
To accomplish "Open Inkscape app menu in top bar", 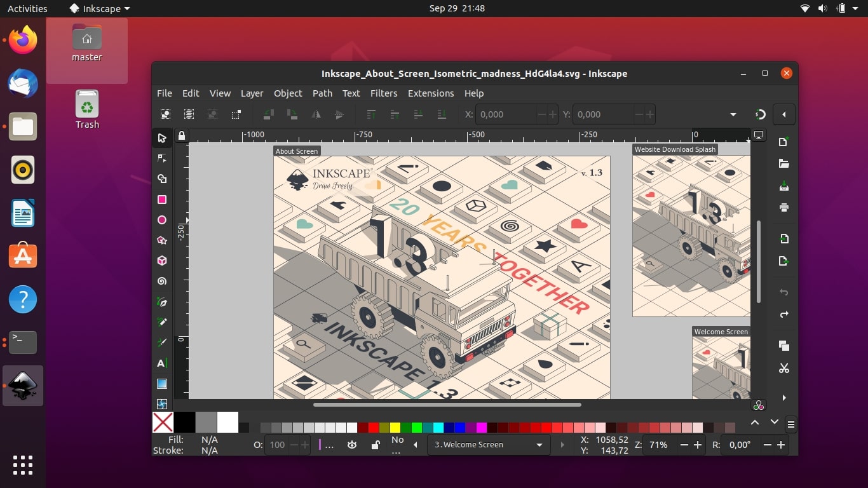I will 99,9.
